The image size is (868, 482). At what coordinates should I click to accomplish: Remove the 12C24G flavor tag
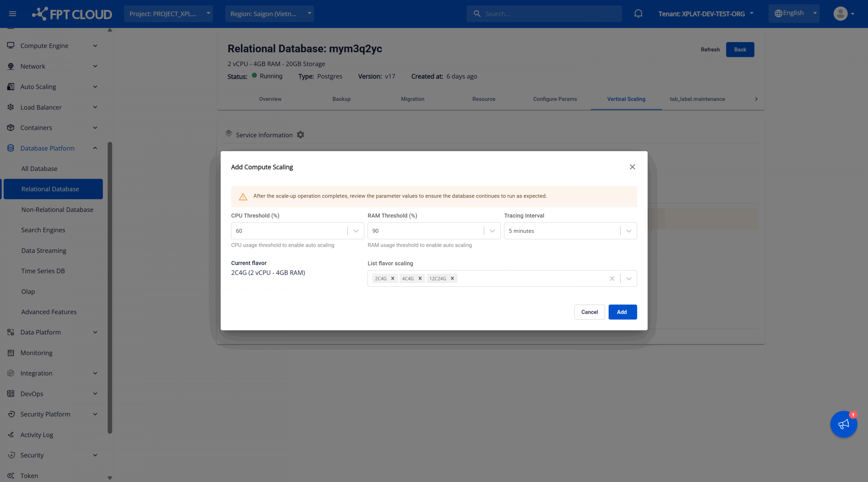point(452,278)
